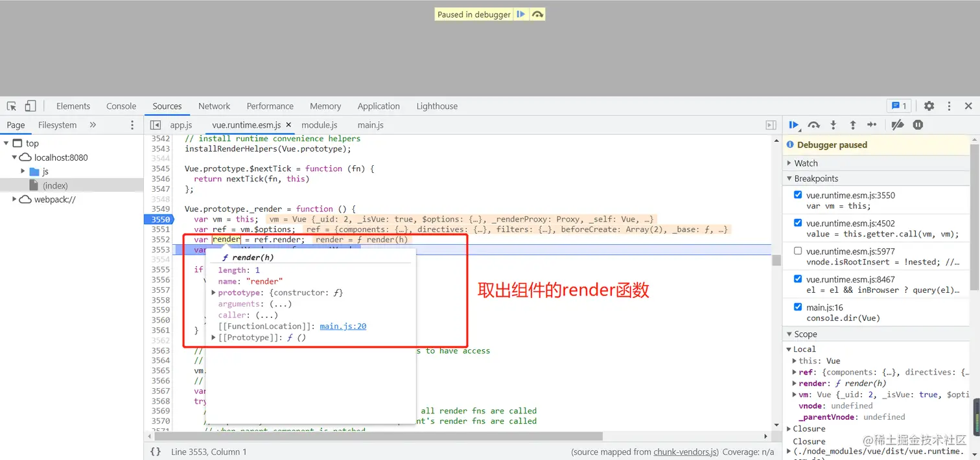The width and height of the screenshot is (980, 460).
Task: Enable breakpoint at vue.runtime.esm.js:5977
Action: [x=798, y=251]
